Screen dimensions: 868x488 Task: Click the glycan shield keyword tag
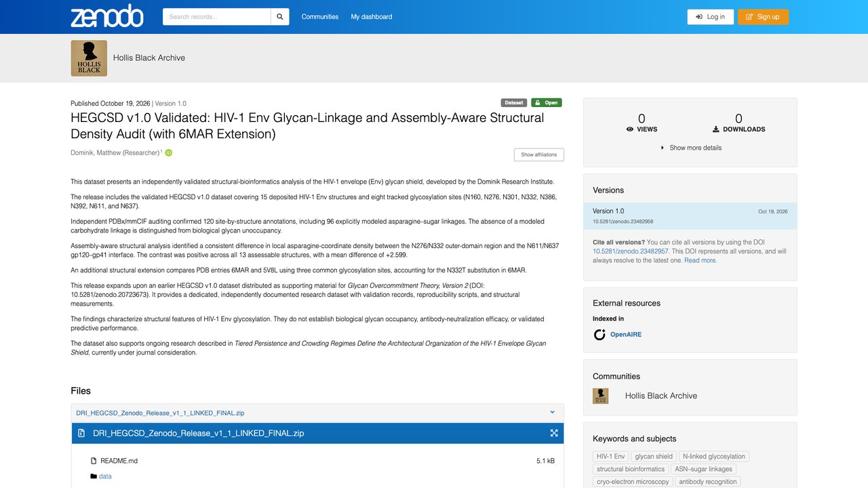(x=654, y=457)
